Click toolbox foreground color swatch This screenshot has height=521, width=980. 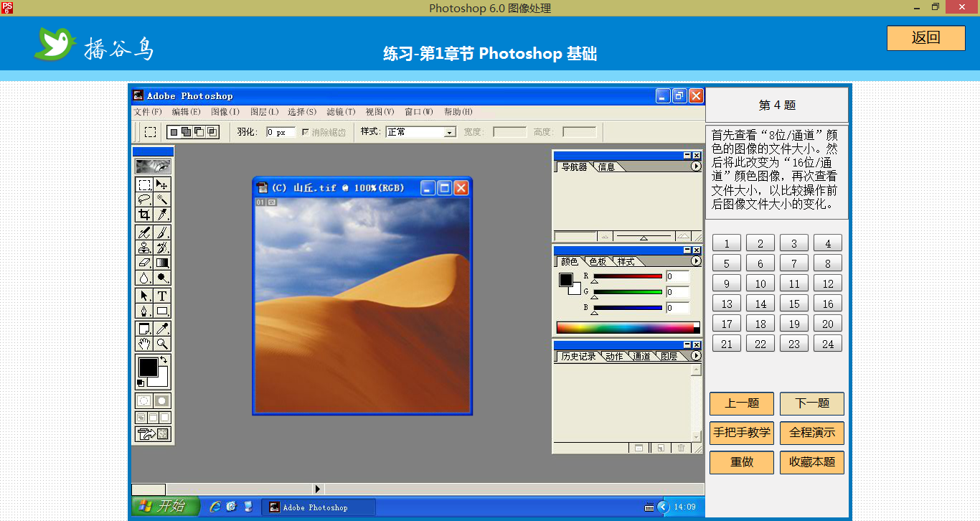coord(148,367)
